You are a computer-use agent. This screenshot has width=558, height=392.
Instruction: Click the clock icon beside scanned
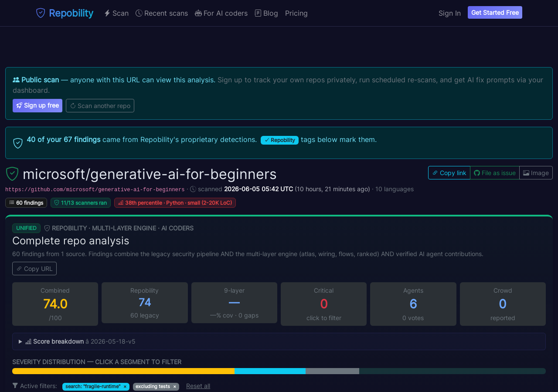pos(193,189)
